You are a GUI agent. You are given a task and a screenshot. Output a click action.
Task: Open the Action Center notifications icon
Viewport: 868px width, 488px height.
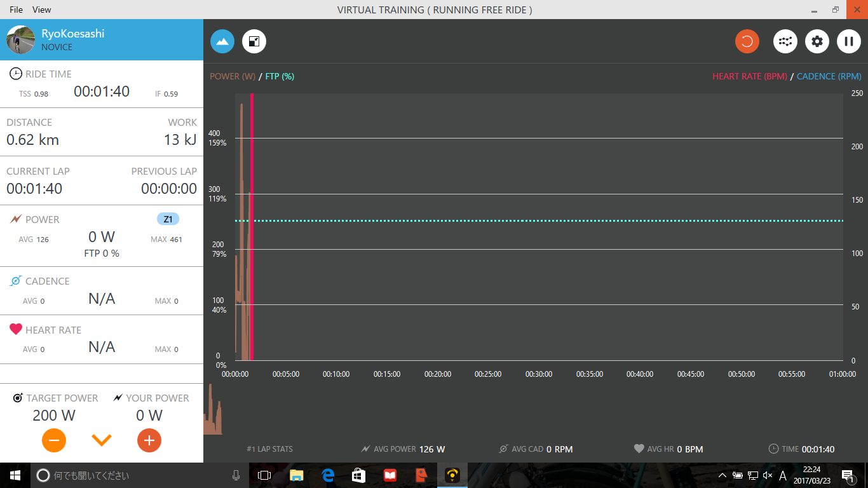[848, 475]
